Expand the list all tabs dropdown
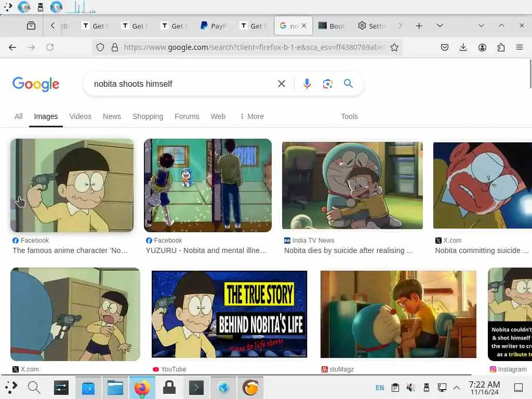The image size is (532, 399). [x=440, y=26]
